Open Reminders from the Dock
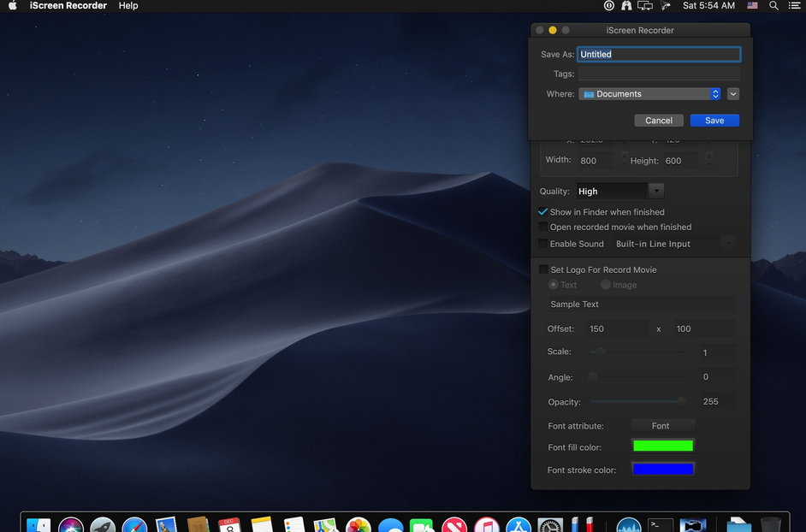Viewport: 806px width, 532px height. click(x=294, y=524)
